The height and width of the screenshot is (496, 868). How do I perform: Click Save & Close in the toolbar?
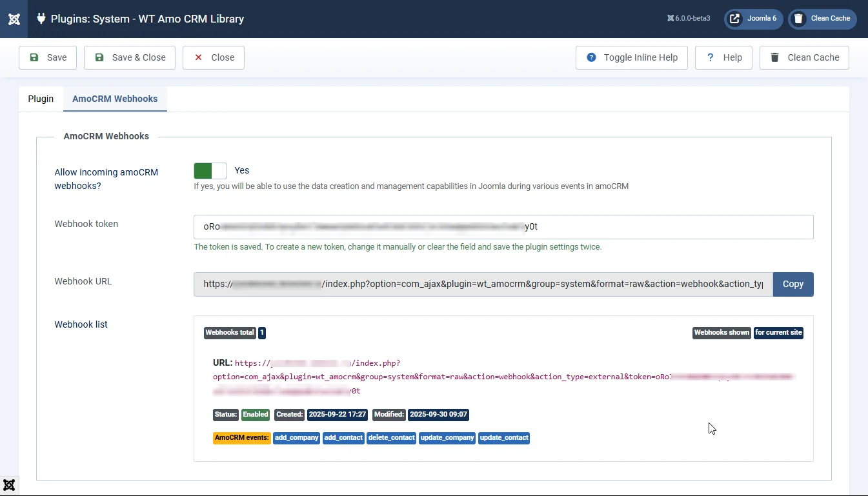pyautogui.click(x=130, y=57)
